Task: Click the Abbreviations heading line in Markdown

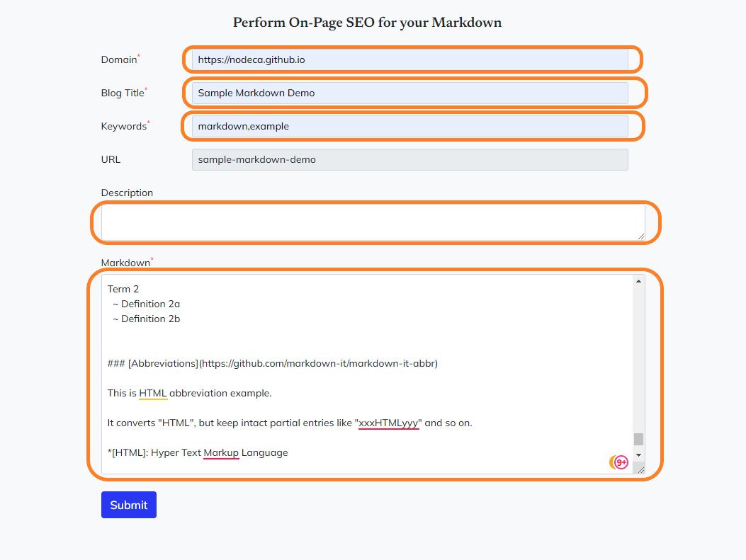Action: [x=273, y=363]
